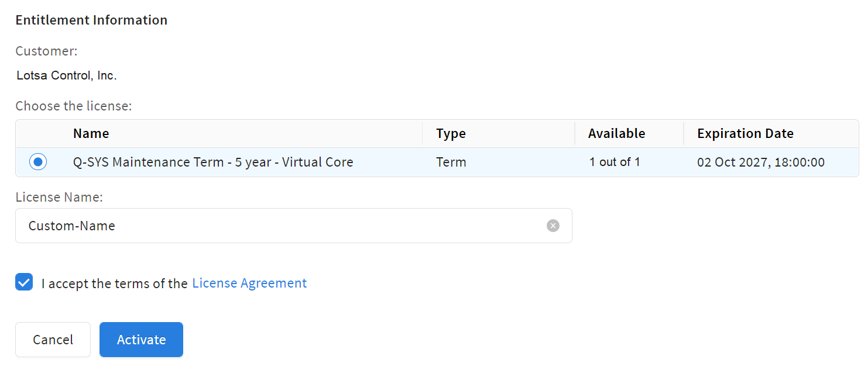Screen dimensions: 868x370
Task: Uncheck the accept terms checkbox
Action: click(x=24, y=283)
